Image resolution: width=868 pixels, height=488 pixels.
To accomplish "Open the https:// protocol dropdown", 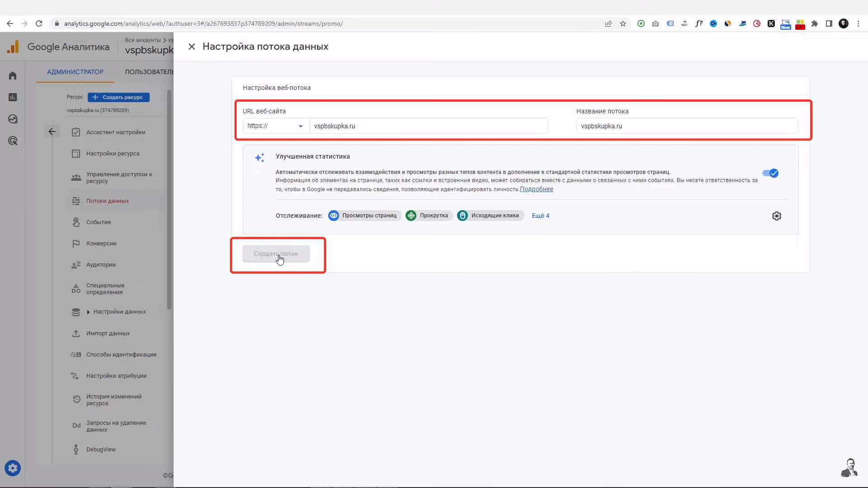I will 276,126.
